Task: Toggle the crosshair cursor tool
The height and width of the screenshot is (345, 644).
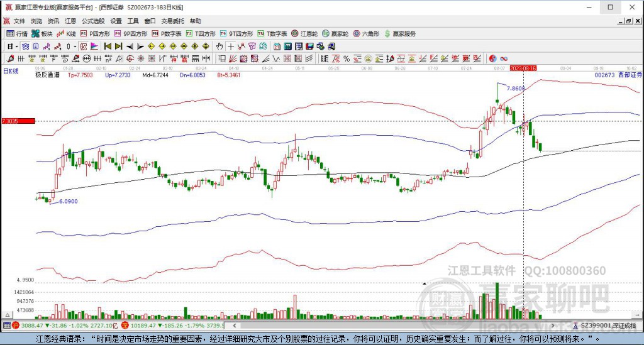Action: (x=231, y=47)
